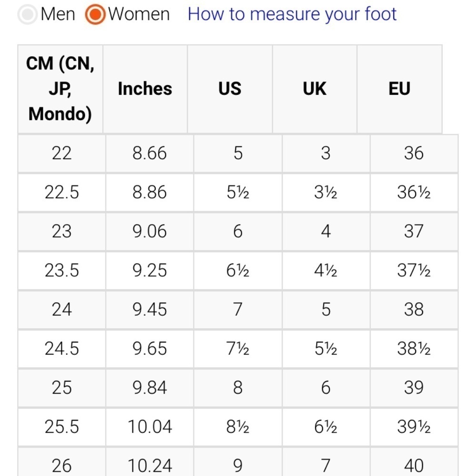The image size is (476, 476).
Task: Select the EU size 38 cell
Action: pos(414,310)
